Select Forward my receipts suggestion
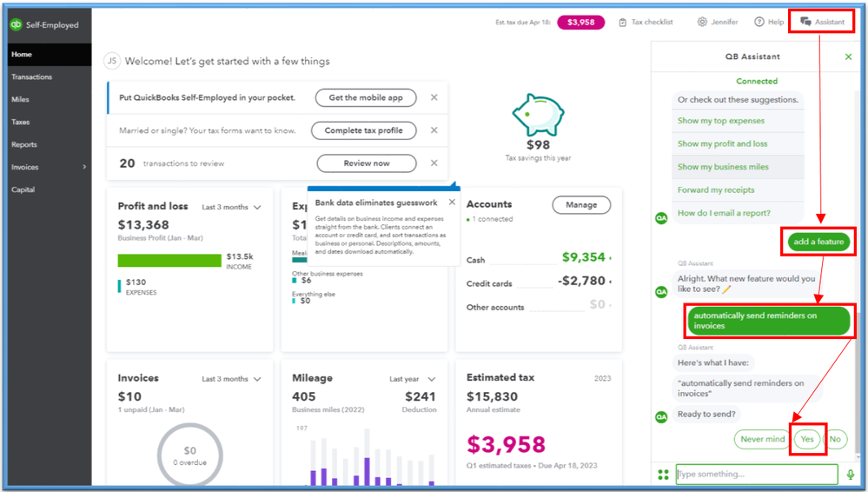 pyautogui.click(x=738, y=190)
